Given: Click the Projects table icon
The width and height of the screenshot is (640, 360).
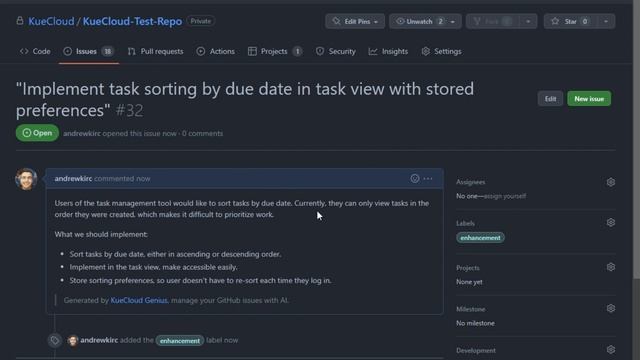Looking at the screenshot, I should click(x=252, y=51).
